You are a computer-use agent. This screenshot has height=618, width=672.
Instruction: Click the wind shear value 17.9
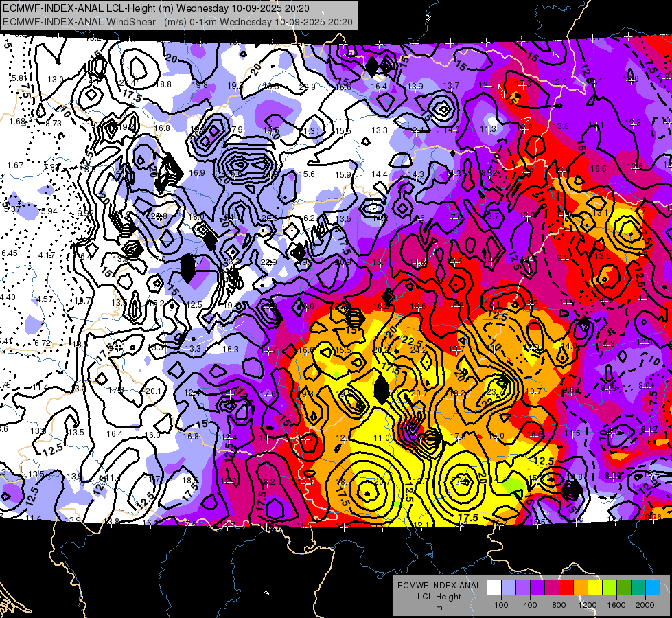coord(235,129)
